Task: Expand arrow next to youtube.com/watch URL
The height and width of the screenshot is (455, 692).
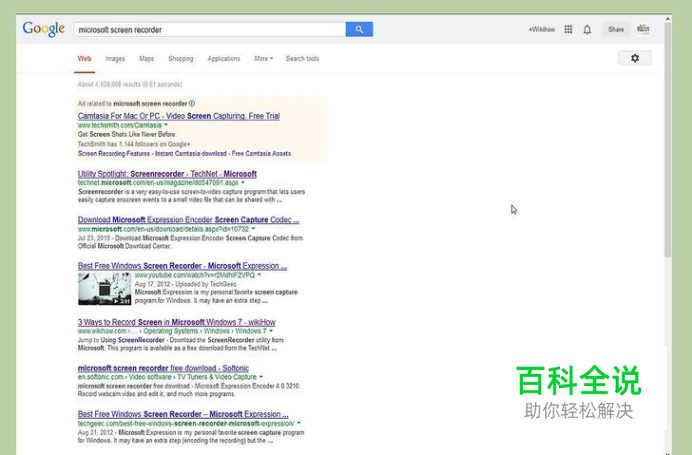Action: click(259, 275)
